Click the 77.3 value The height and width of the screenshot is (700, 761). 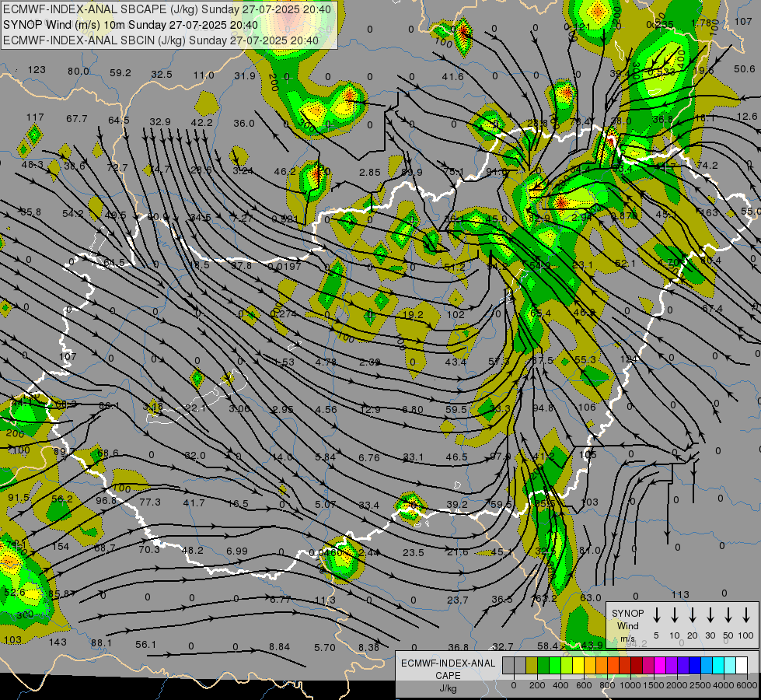(150, 502)
